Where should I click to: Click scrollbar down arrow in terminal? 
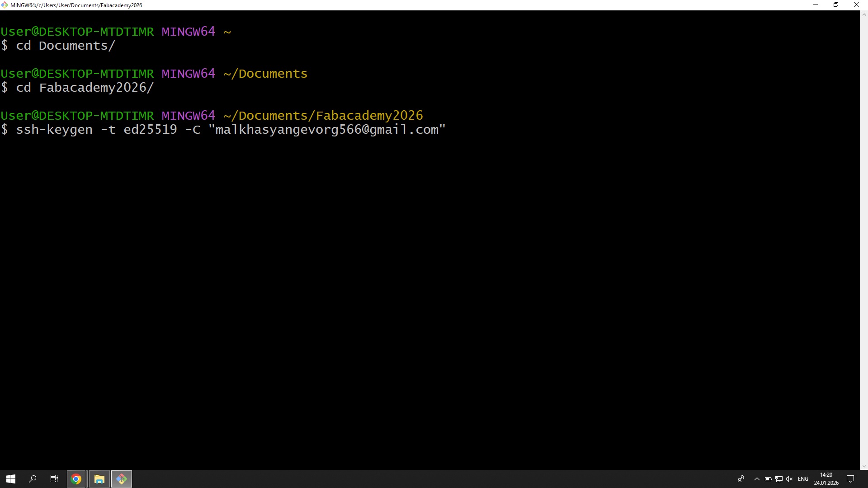(x=864, y=466)
